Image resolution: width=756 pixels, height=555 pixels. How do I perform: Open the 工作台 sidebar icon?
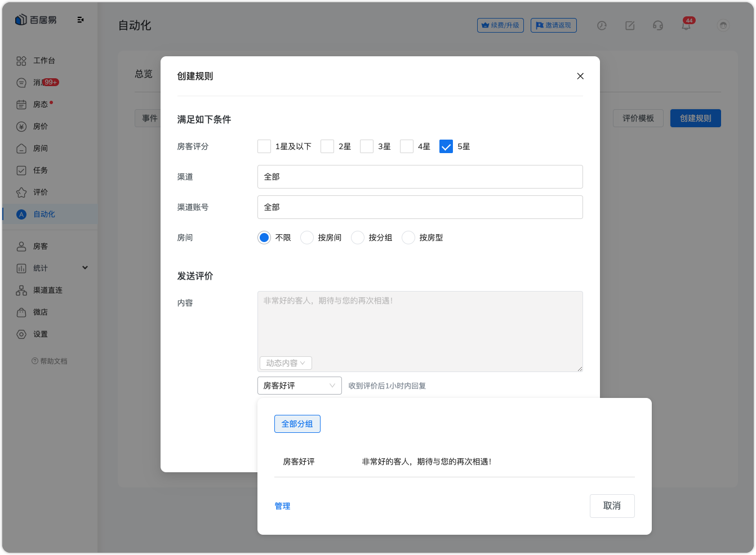click(21, 61)
